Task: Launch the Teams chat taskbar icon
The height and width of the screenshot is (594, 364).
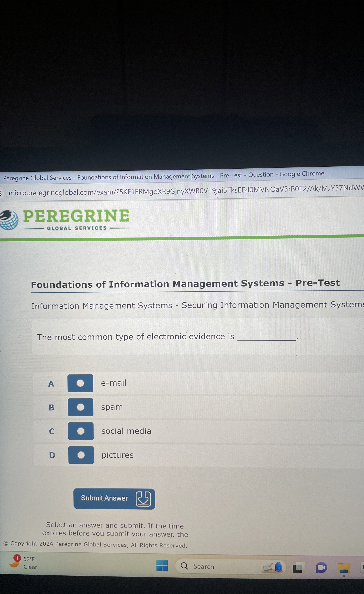Action: [321, 567]
